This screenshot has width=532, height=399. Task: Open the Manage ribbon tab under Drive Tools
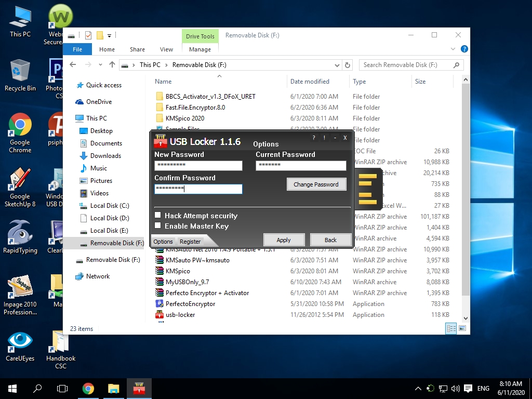[x=200, y=49]
